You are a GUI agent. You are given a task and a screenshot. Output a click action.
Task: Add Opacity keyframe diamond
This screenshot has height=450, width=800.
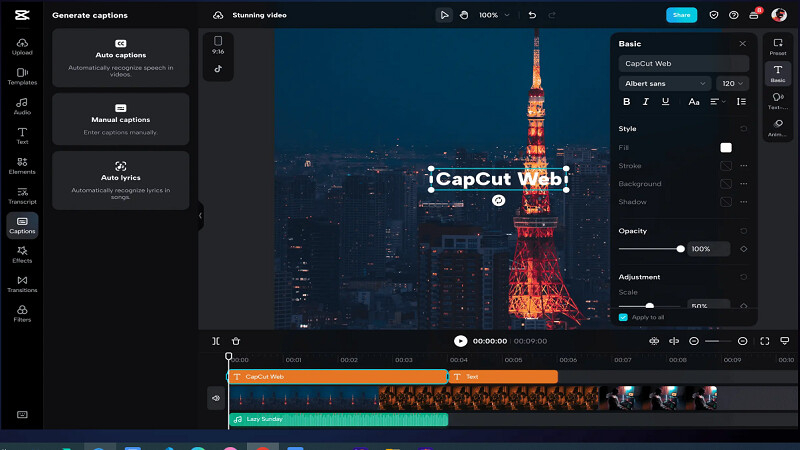click(743, 249)
